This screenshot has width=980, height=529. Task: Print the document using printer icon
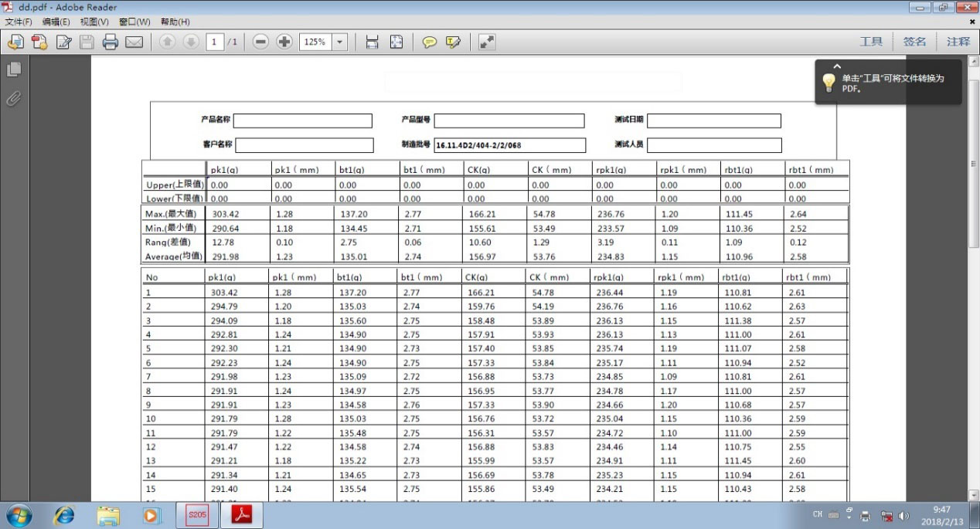[x=111, y=42]
